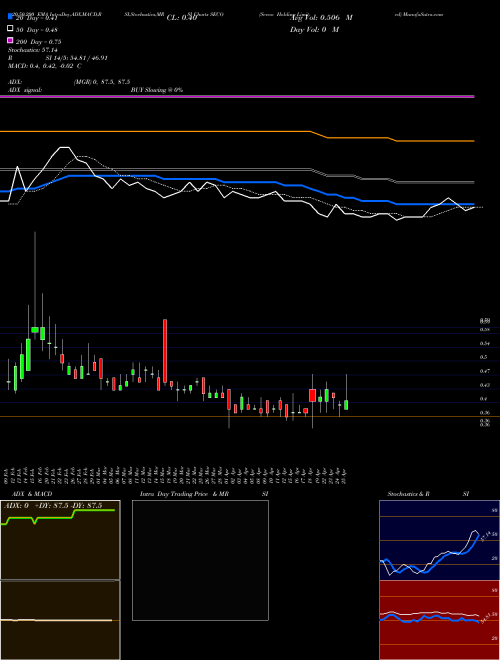Image resolution: width=500 pixels, height=660 pixels.
Task: Click the last green candlestick on the right
Action: tap(346, 405)
